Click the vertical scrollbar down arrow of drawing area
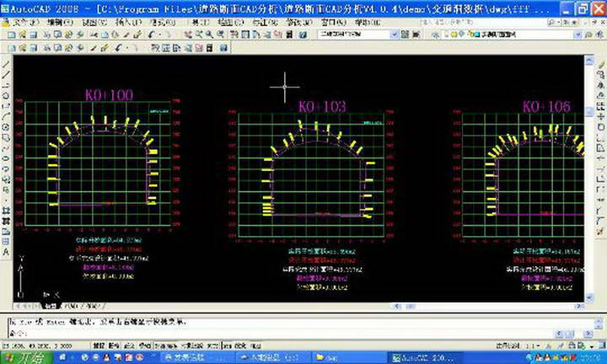Viewport: 607px width, 364px height. point(589,297)
